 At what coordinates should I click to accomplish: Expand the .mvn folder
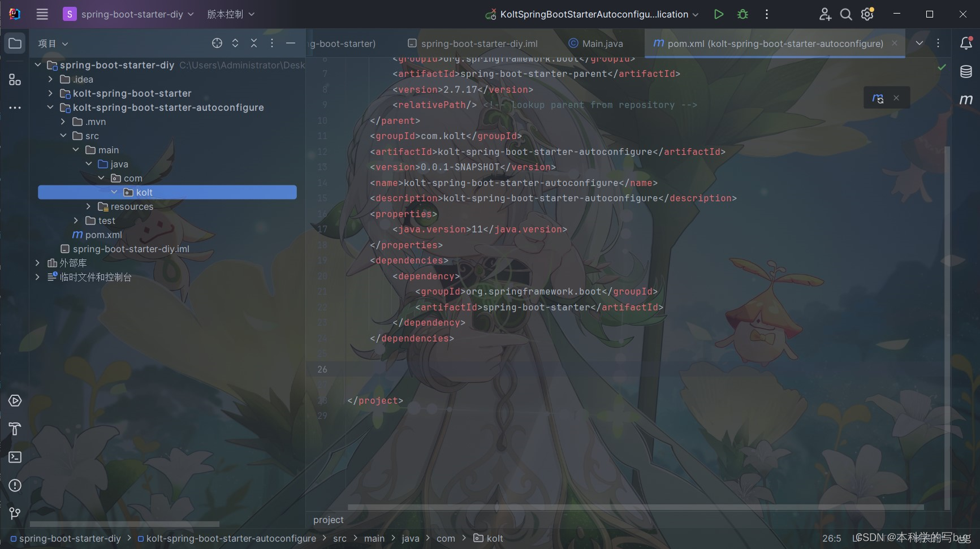(x=63, y=122)
